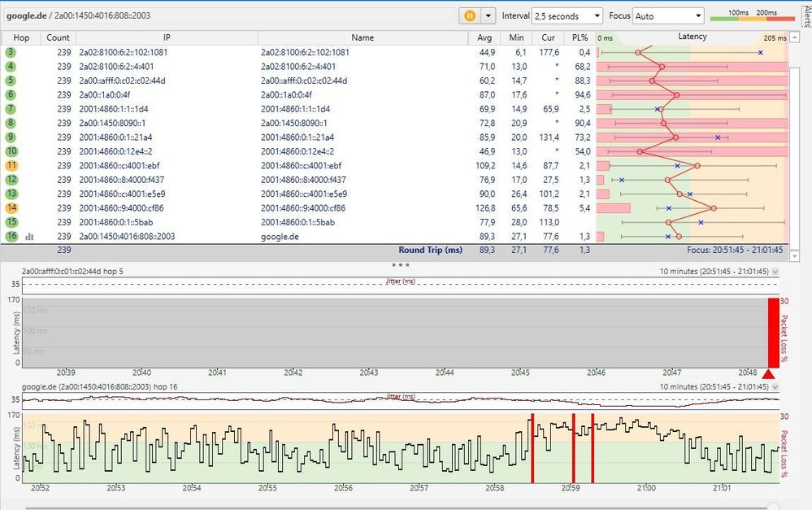Click the Cur column header
Image resolution: width=812 pixels, height=510 pixels.
coord(548,37)
